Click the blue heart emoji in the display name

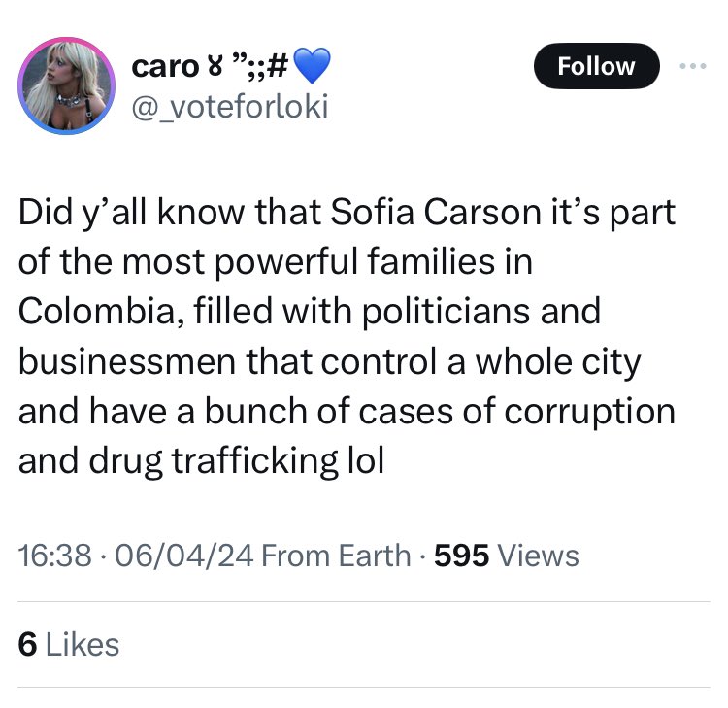tap(313, 67)
